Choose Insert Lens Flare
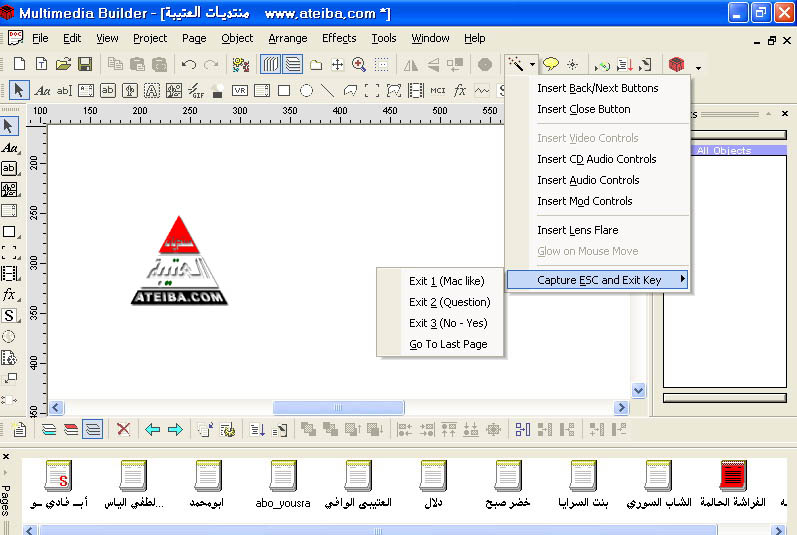 click(x=577, y=230)
